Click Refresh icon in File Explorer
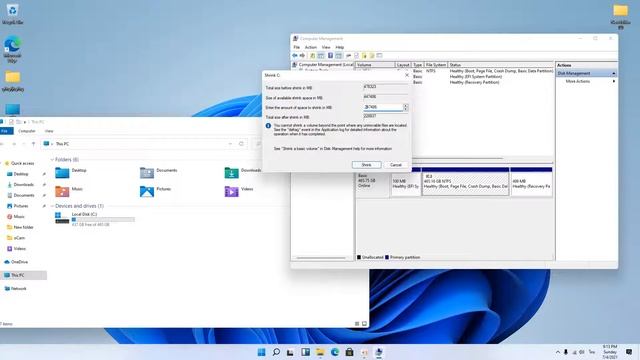 (241, 144)
